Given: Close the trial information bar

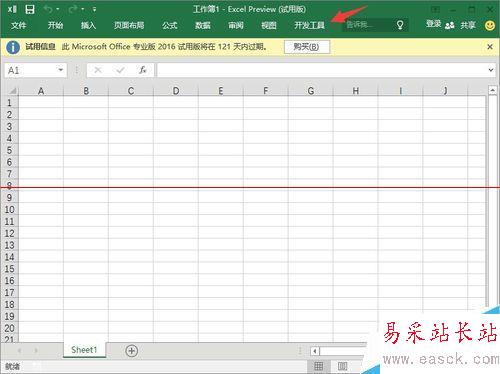Looking at the screenshot, I should tap(490, 47).
